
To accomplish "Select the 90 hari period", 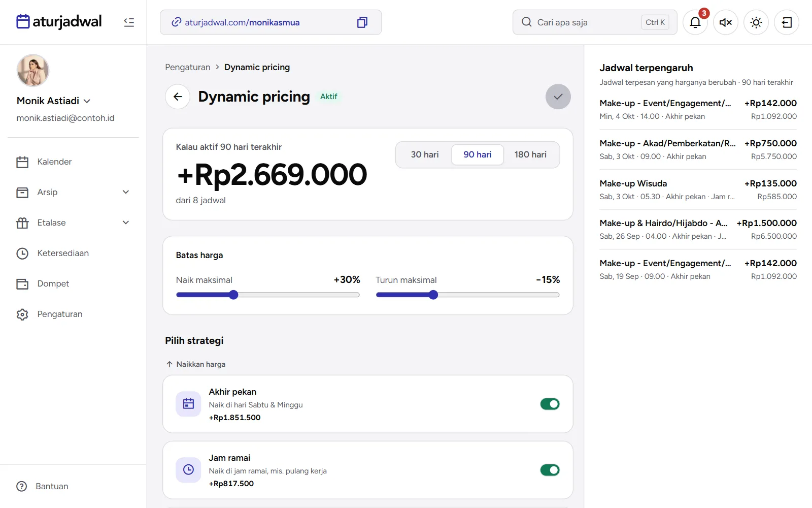I will [x=478, y=154].
